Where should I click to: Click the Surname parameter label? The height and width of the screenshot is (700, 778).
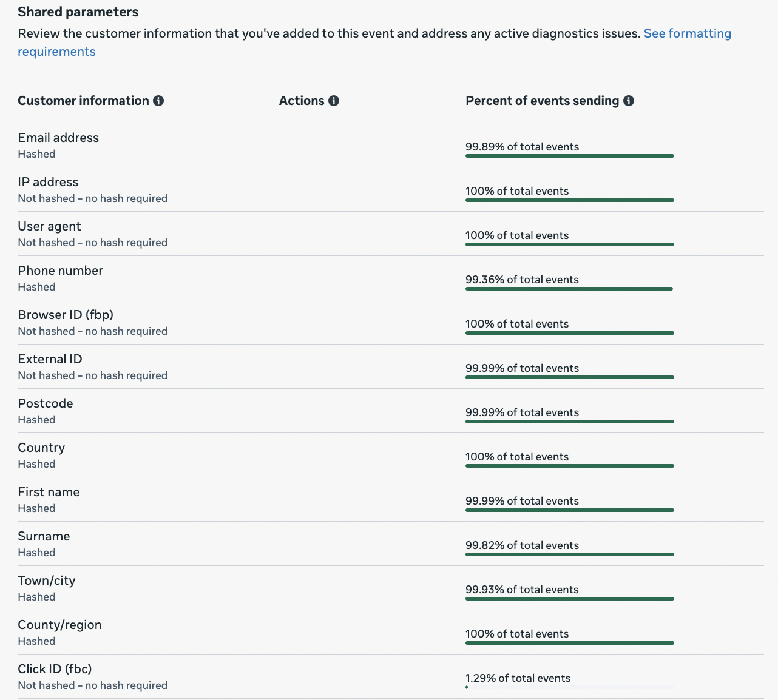point(44,536)
